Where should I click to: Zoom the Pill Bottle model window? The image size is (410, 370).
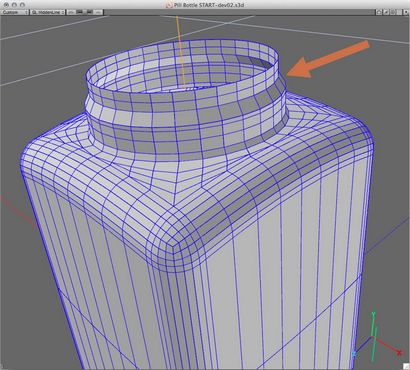pos(22,5)
